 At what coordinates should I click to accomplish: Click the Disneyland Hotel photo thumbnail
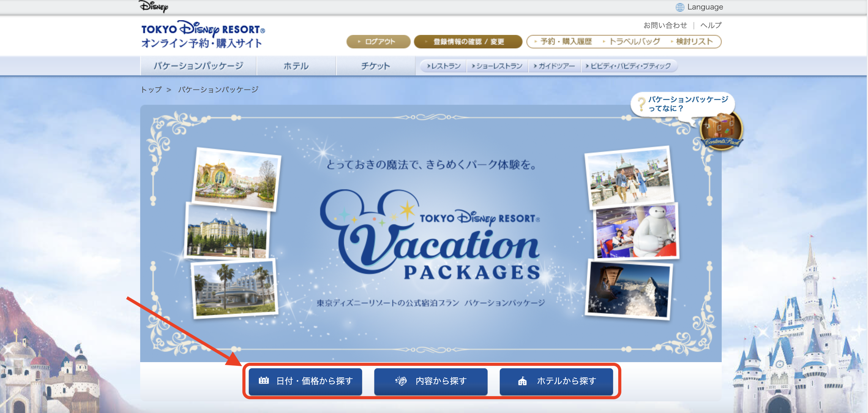[227, 231]
